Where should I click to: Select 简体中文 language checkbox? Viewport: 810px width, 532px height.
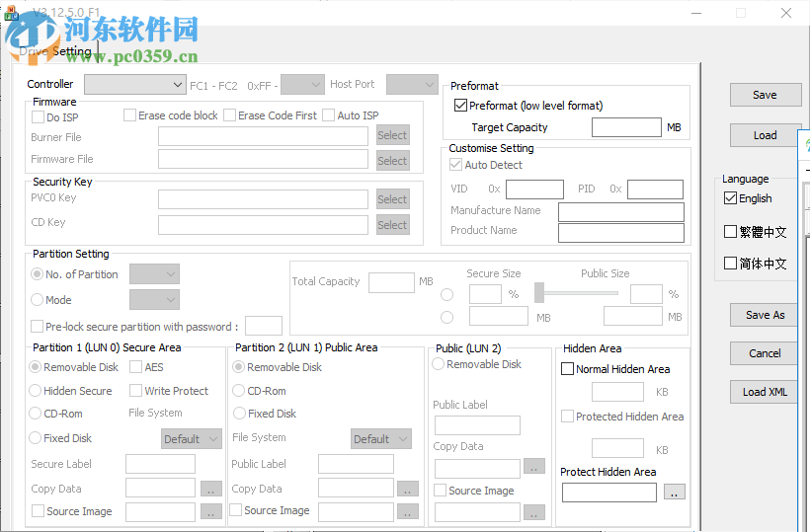[x=731, y=264]
